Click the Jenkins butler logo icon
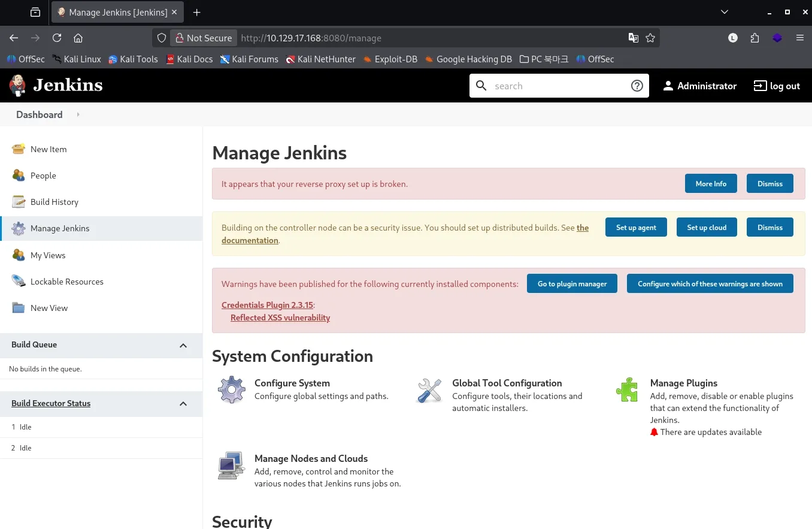 pyautogui.click(x=18, y=86)
